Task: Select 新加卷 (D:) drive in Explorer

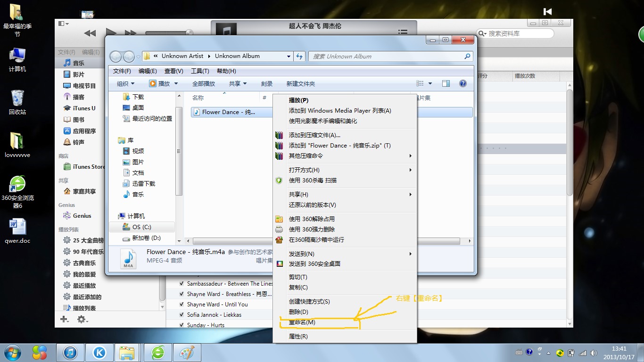Action: coord(141,238)
